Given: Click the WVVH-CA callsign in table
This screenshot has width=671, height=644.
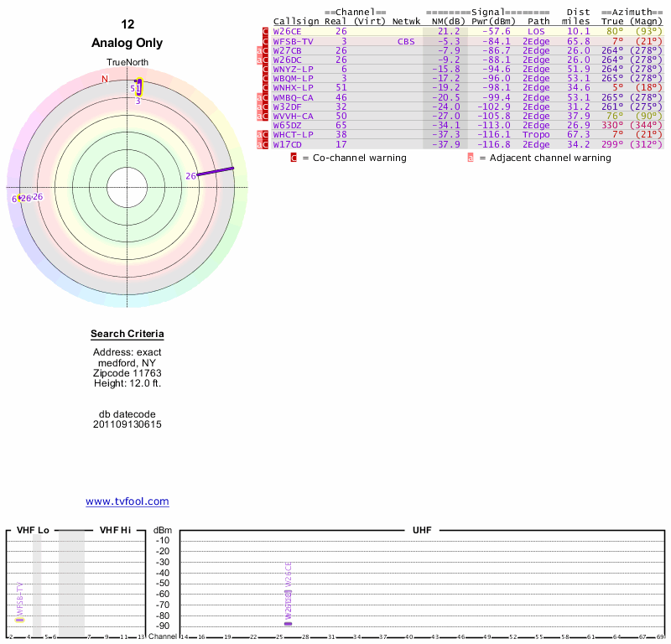Looking at the screenshot, I should pyautogui.click(x=294, y=116).
